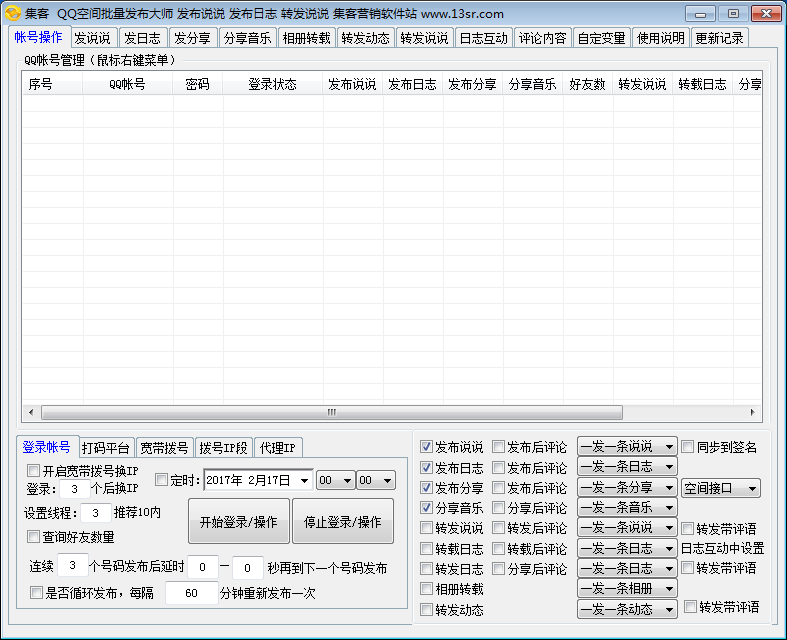Click 开始登录/操作 button
Image resolution: width=787 pixels, height=640 pixels.
238,522
